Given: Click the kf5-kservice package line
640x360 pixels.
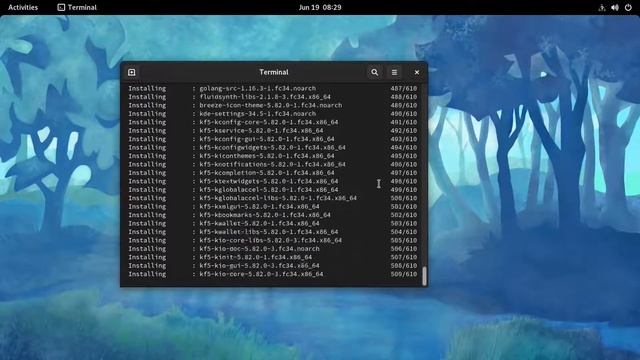Looking at the screenshot, I should pos(273,131).
